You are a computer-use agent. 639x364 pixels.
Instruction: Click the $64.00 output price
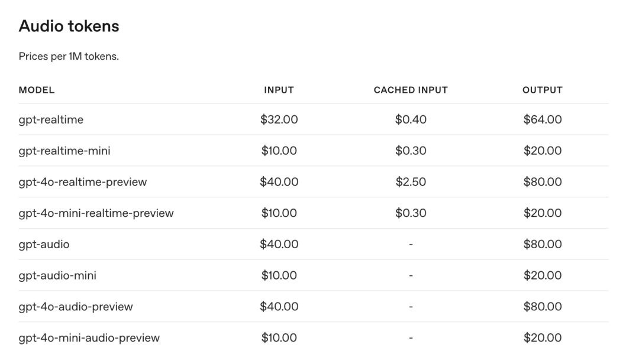click(x=542, y=119)
